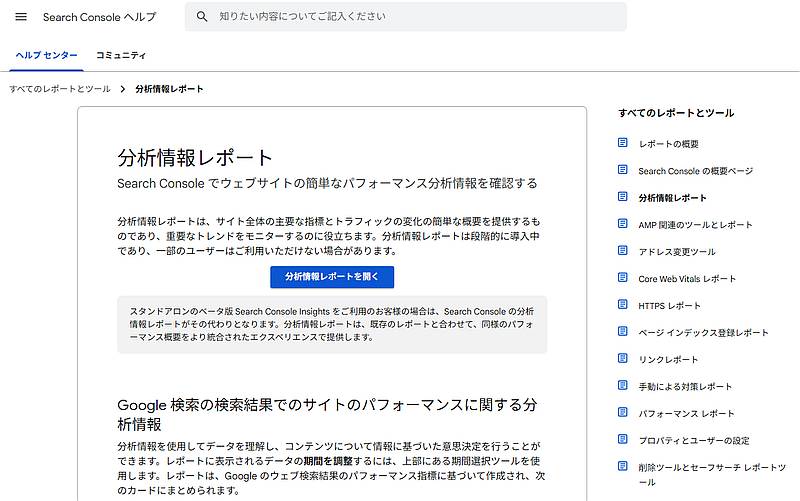Click the 期間を調整 bold text
Viewport: 800px width, 501px height.
click(328, 461)
